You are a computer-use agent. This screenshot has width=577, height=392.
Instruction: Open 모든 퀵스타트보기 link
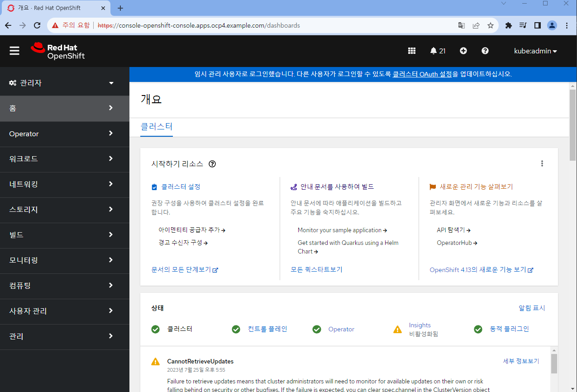point(316,269)
